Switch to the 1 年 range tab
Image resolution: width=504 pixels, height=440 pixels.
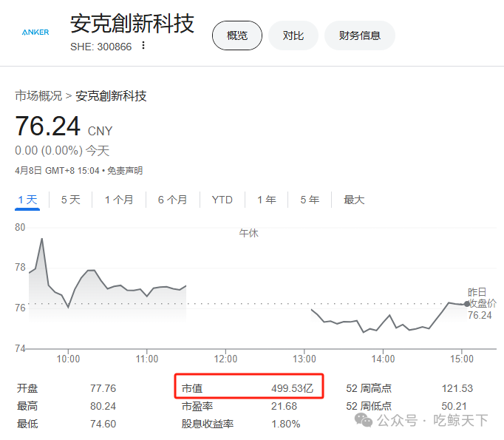tap(267, 200)
